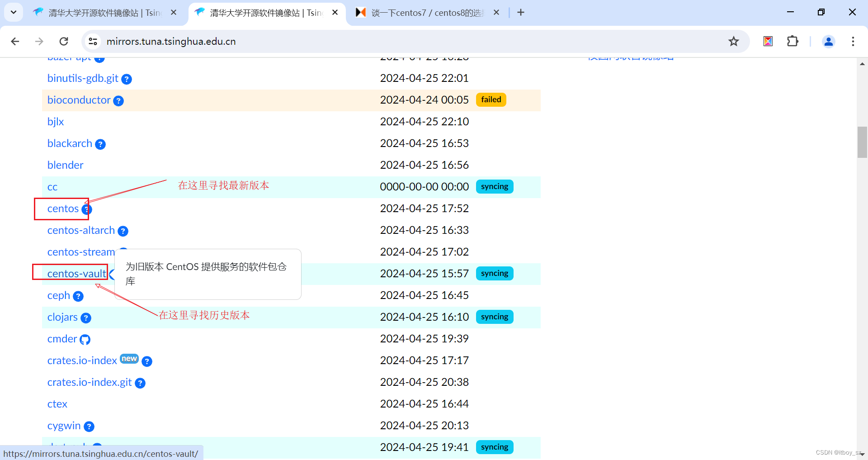This screenshot has width=868, height=460.
Task: Open GitHub icon next to cmder
Action: coord(85,340)
